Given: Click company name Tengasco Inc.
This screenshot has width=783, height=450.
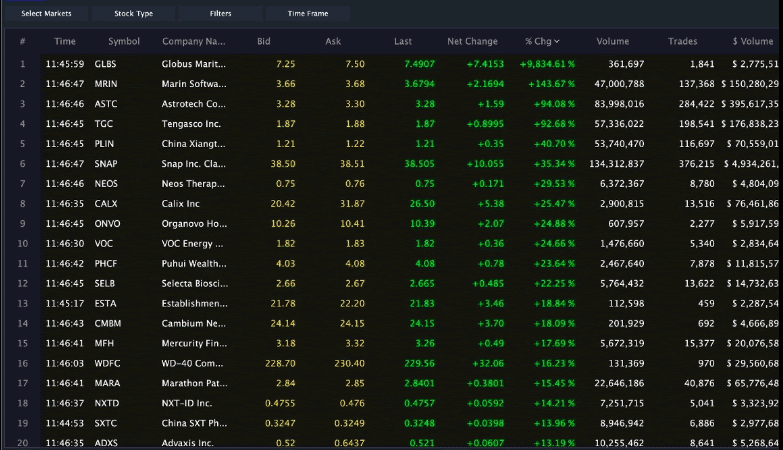Looking at the screenshot, I should [191, 124].
